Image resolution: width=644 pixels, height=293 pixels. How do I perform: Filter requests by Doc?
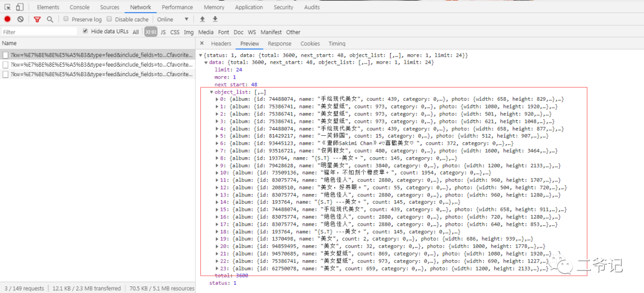tap(238, 32)
